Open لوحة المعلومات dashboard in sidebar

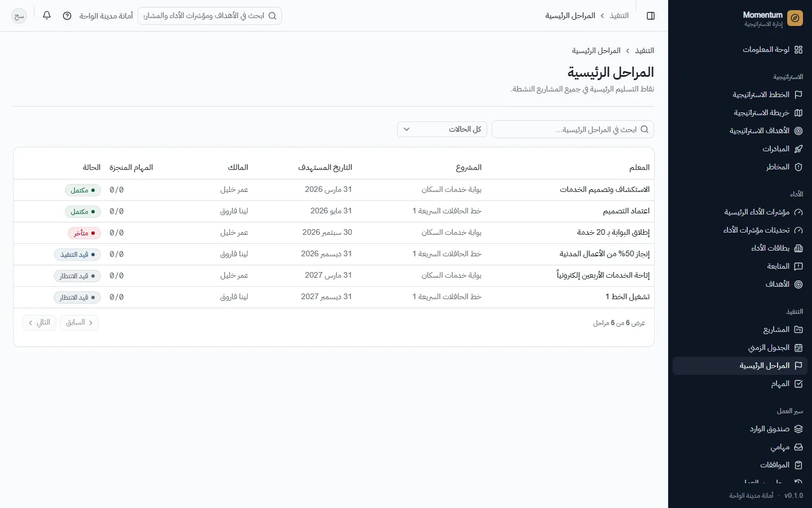[x=740, y=50]
